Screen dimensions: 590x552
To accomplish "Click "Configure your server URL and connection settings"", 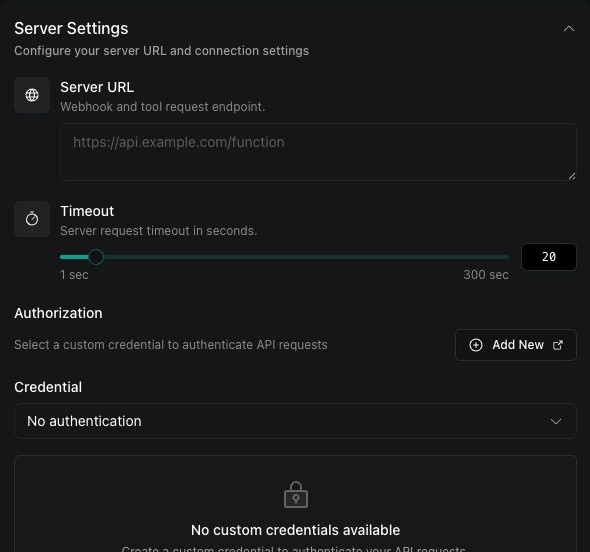I will click(x=161, y=51).
